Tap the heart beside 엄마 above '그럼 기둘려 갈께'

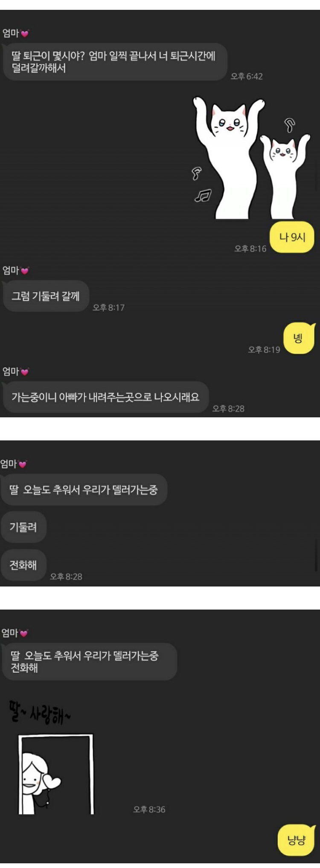[x=25, y=271]
